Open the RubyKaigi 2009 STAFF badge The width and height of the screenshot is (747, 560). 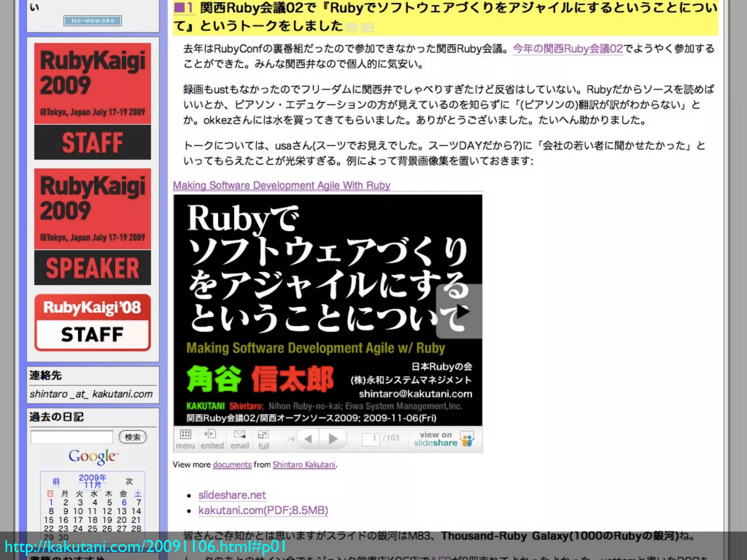93,101
